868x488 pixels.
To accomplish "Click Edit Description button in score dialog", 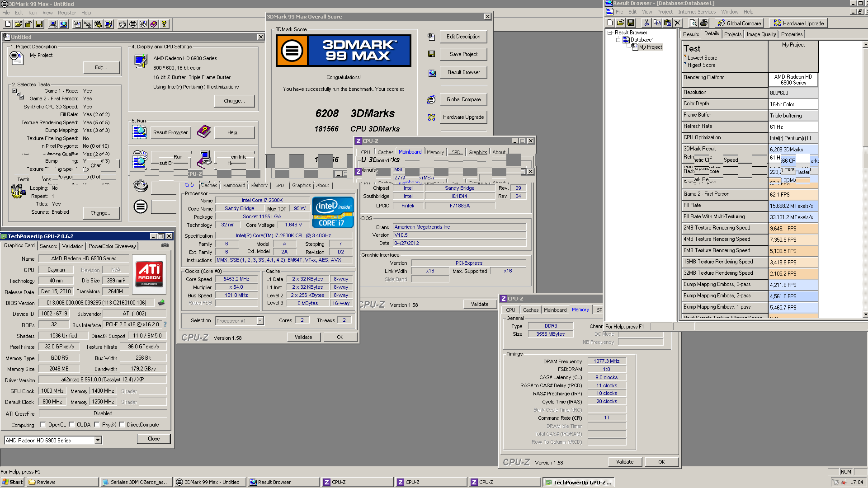I will pos(463,37).
